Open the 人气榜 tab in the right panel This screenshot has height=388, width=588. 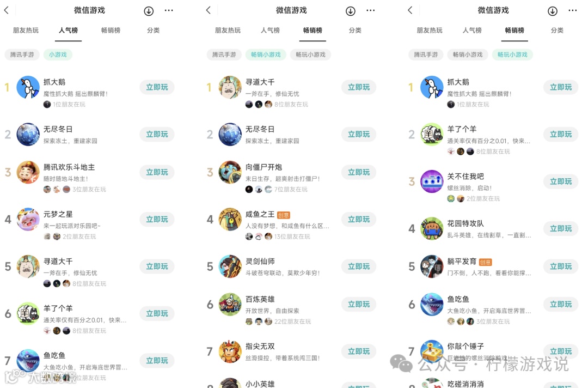tap(472, 31)
